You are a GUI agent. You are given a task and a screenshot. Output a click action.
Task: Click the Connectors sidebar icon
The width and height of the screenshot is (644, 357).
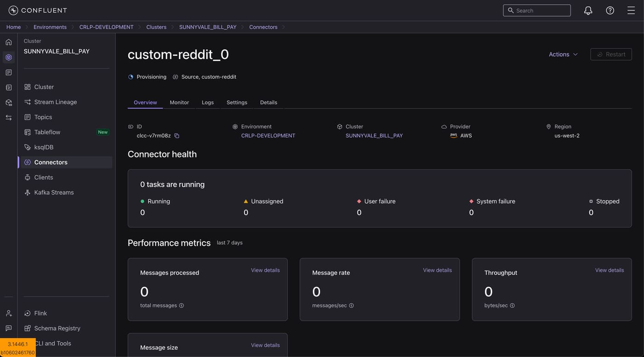pos(28,162)
